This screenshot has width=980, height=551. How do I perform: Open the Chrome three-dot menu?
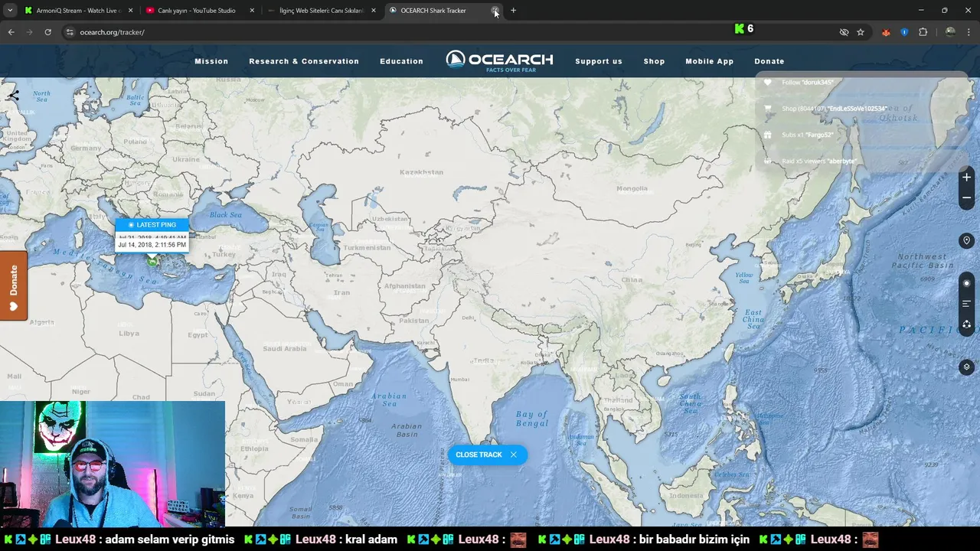969,32
